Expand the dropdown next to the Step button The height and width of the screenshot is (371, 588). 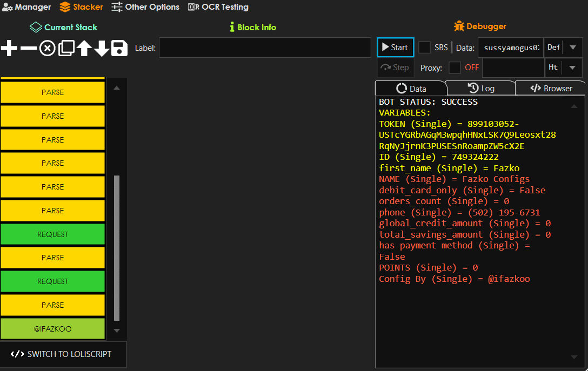[x=572, y=67]
